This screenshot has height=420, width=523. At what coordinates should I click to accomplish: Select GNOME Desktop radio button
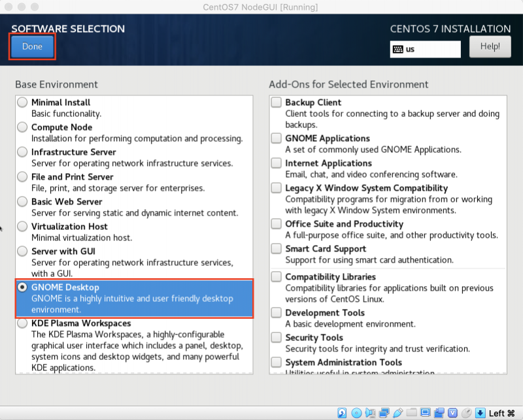[22, 287]
